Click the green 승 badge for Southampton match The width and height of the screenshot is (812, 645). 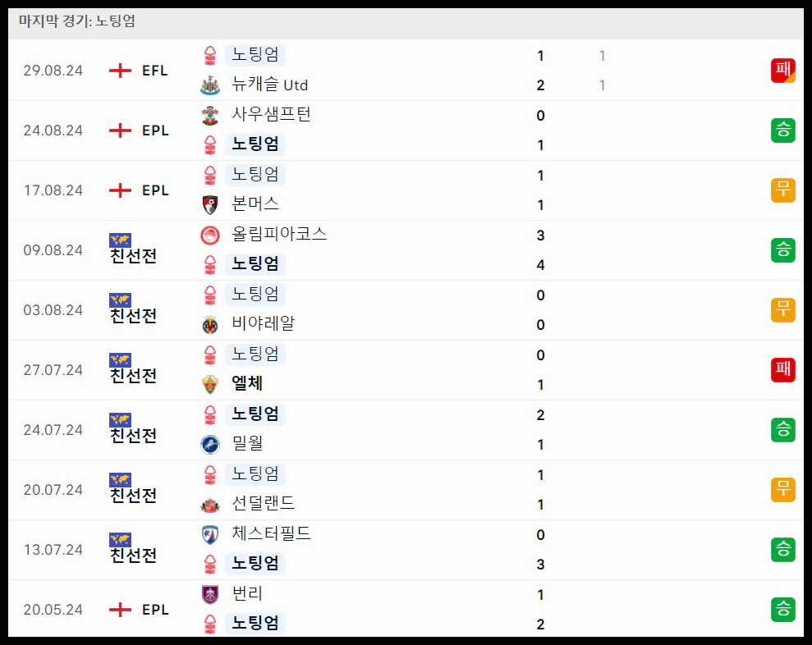click(783, 130)
